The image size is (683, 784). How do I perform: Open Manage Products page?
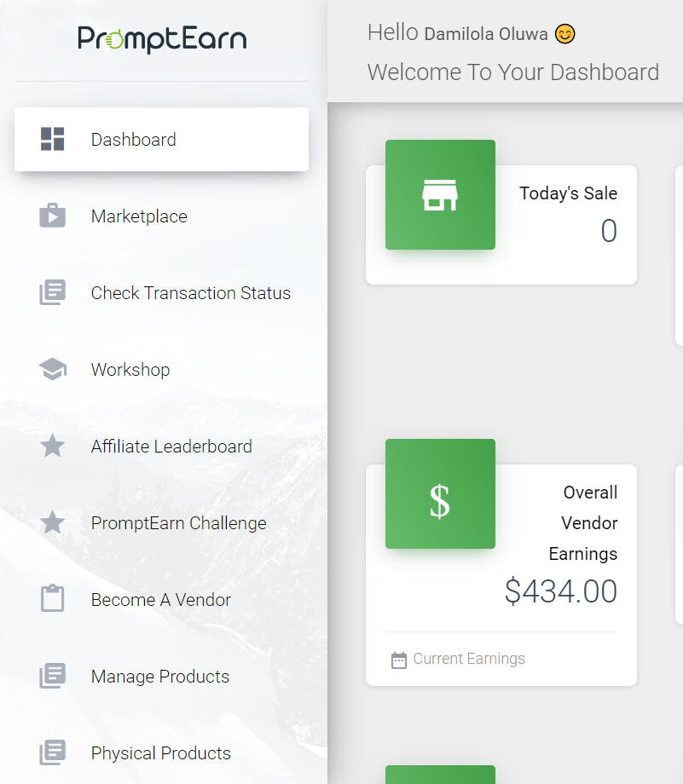162,676
